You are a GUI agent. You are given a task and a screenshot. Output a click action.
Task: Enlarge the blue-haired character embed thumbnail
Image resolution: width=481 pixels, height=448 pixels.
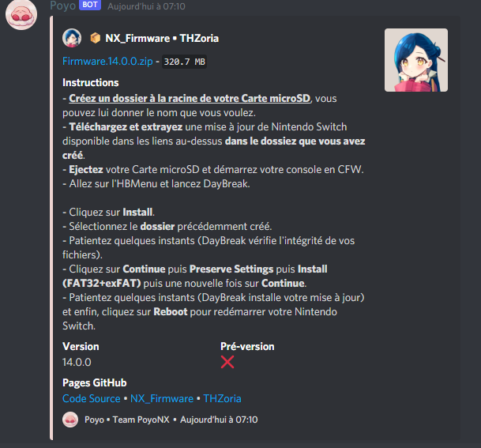click(x=416, y=60)
